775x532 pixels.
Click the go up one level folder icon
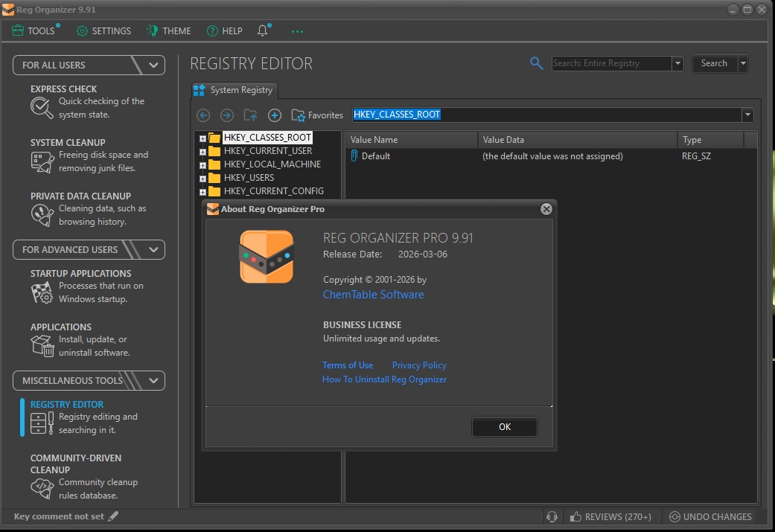[251, 115]
